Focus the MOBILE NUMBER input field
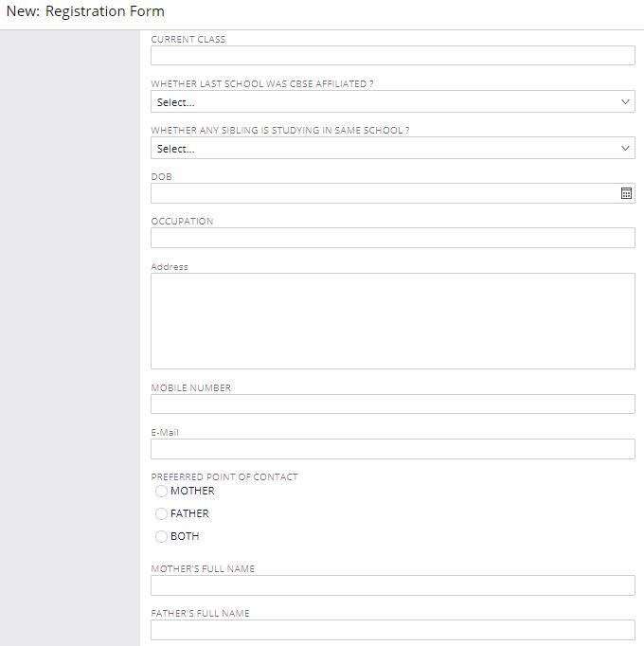Viewport: 644px width, 646px height. pos(393,404)
